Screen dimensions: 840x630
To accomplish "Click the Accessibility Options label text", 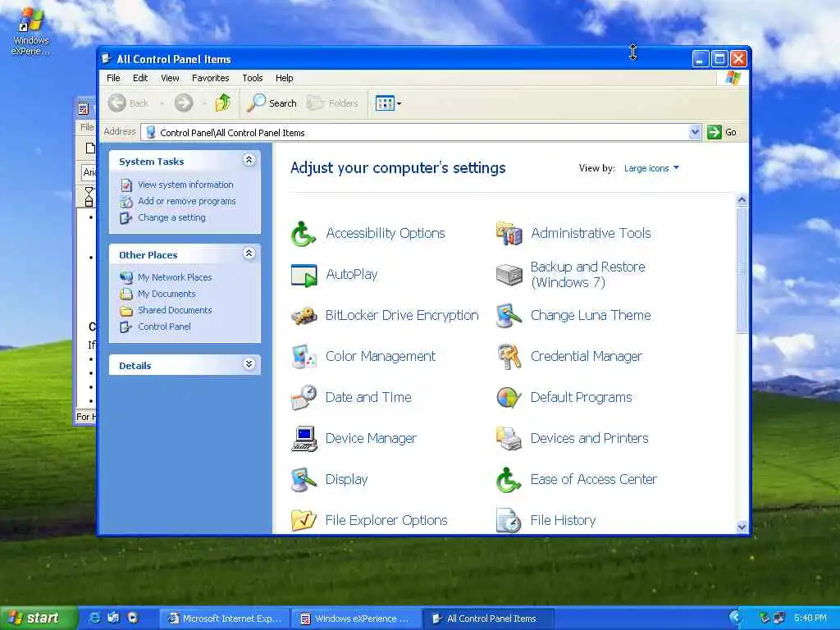I will pyautogui.click(x=386, y=234).
